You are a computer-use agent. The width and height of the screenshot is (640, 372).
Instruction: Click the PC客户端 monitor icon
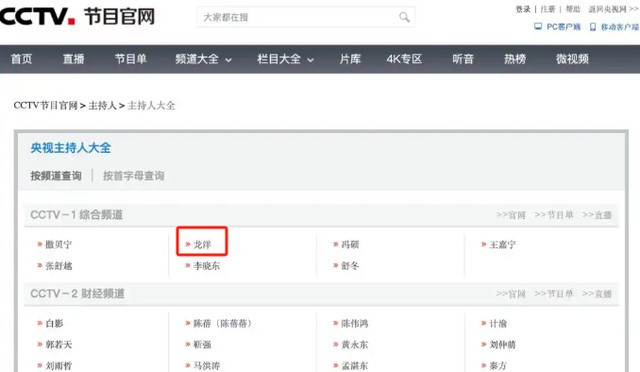coord(538,27)
